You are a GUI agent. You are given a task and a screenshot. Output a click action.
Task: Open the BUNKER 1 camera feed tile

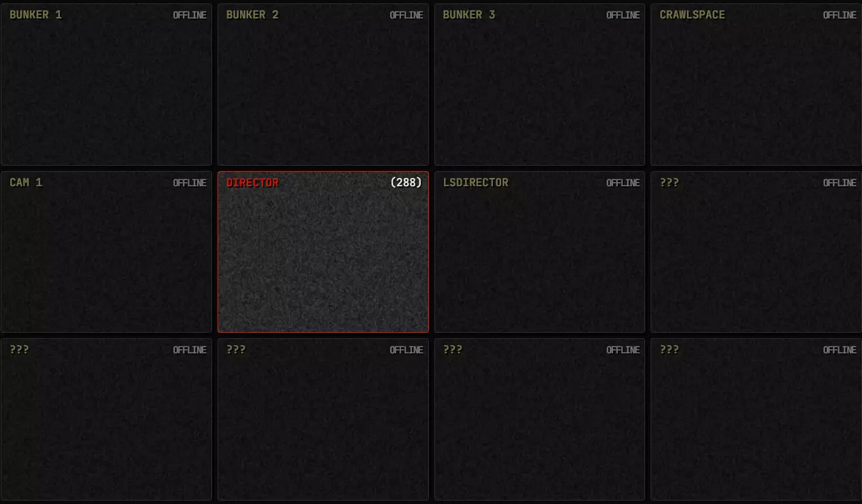coord(106,85)
